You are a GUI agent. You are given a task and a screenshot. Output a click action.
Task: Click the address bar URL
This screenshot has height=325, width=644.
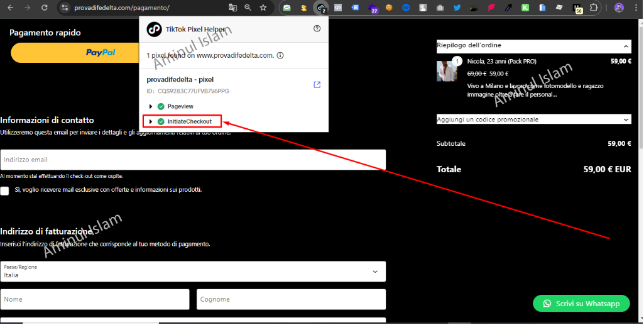(x=121, y=8)
